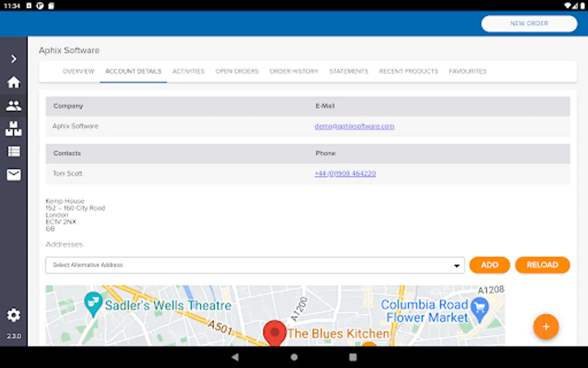Viewport: 588px width, 368px height.
Task: Click the Kemp House address line
Action: point(65,201)
